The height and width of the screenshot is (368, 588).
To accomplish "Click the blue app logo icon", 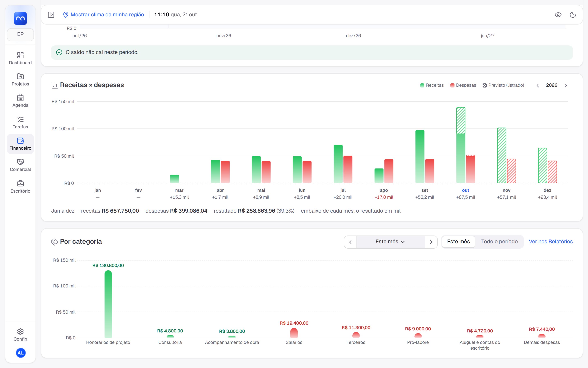I will click(20, 18).
